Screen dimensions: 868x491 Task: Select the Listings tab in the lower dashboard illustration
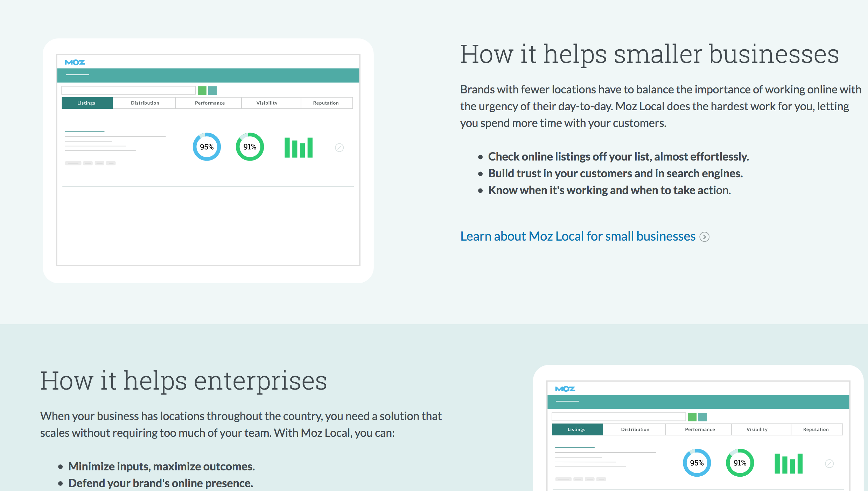[x=577, y=429]
